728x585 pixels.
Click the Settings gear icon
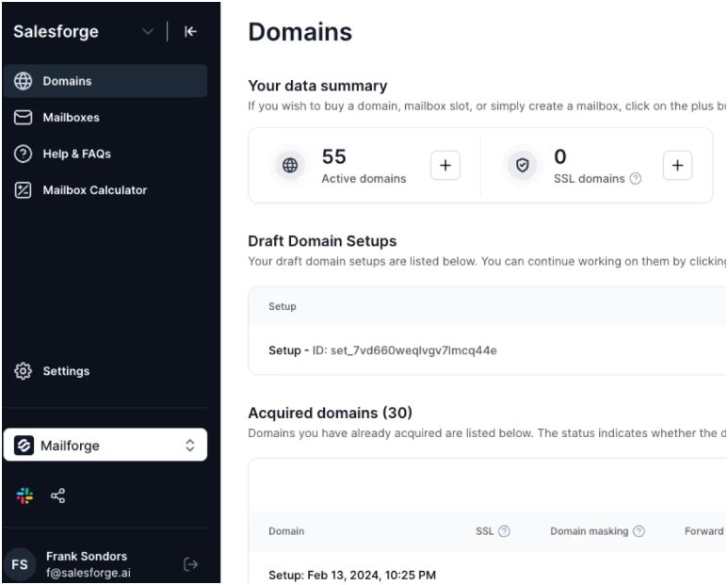click(23, 371)
